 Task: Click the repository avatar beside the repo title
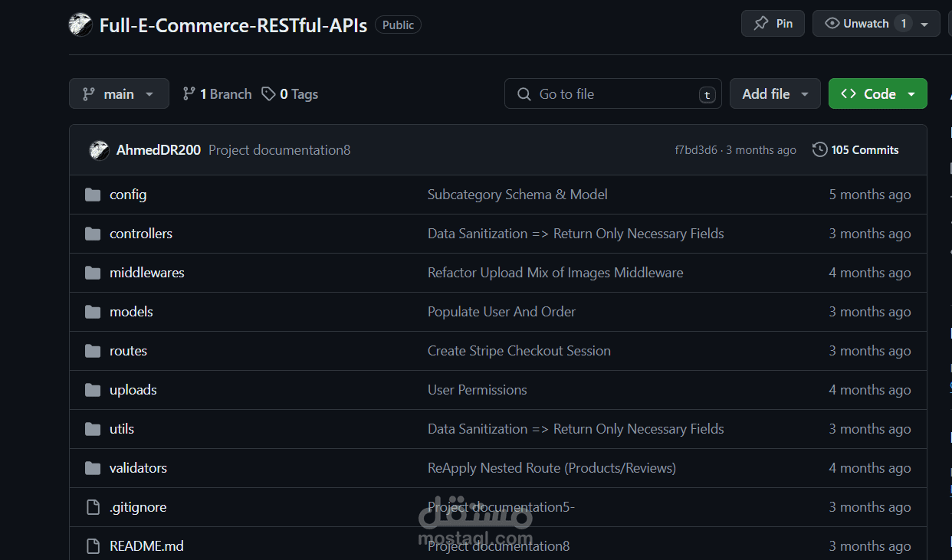point(80,24)
